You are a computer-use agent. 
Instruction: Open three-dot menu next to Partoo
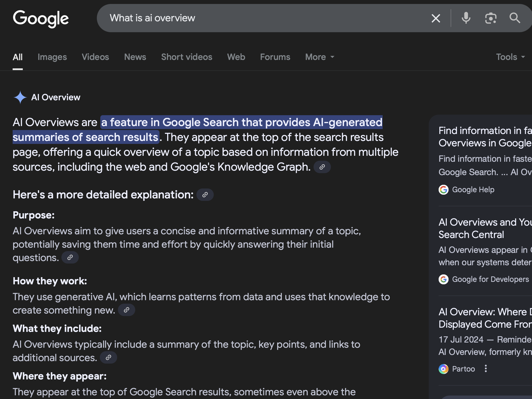[486, 369]
